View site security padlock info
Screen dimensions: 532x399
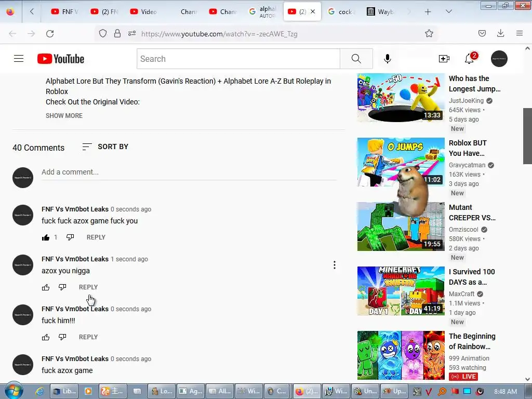(x=117, y=33)
